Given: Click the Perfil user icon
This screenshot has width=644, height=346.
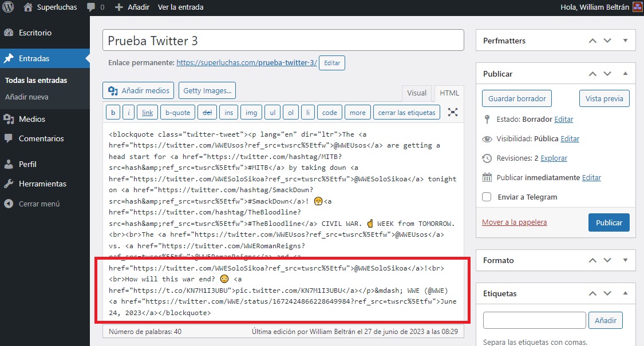Looking at the screenshot, I should [9, 164].
